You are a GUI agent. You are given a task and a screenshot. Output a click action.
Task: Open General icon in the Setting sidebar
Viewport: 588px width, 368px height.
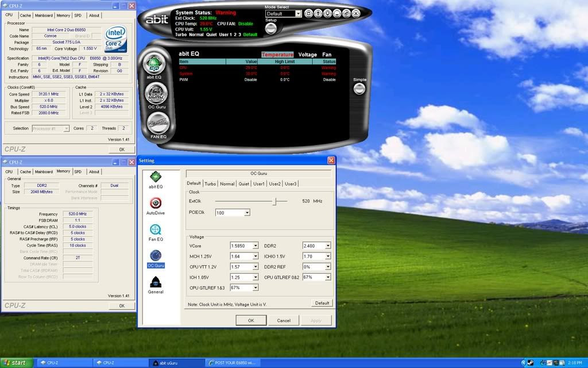point(155,282)
